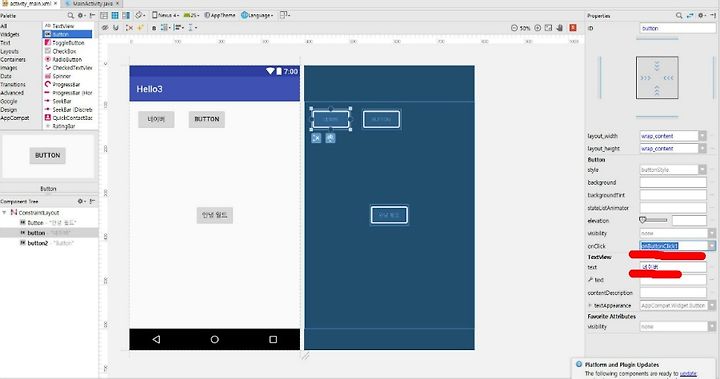Toggle show constraints eye icon
This screenshot has width=720, height=379.
point(105,28)
